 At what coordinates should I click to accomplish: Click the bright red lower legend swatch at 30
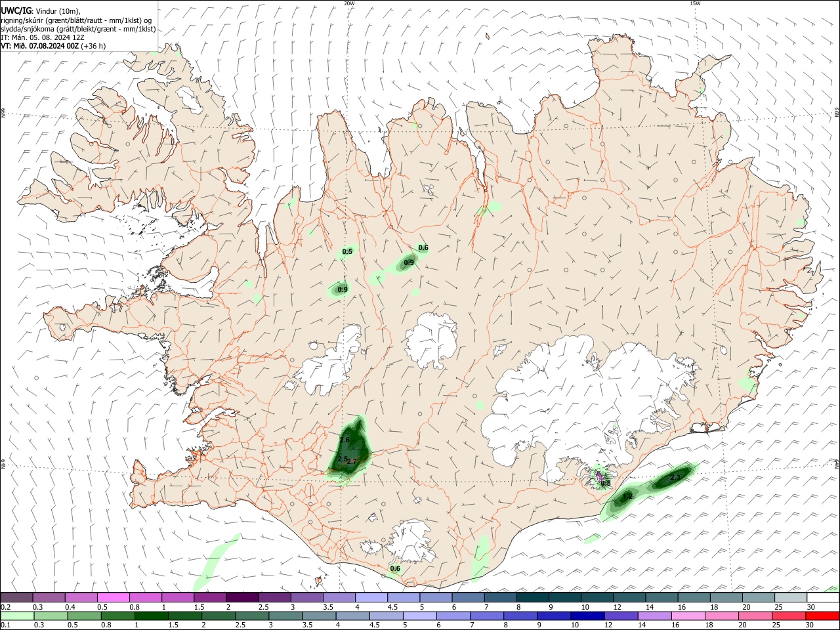(822, 616)
